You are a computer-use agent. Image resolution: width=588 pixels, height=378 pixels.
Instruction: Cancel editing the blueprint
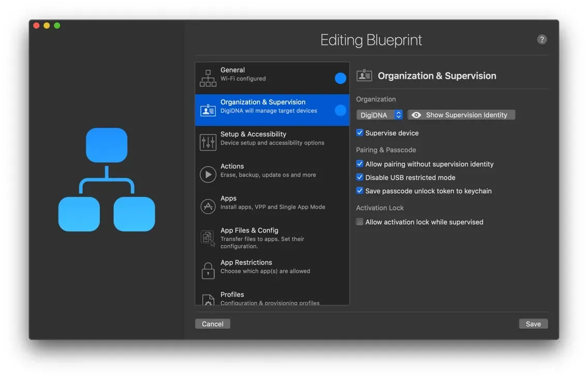point(212,323)
